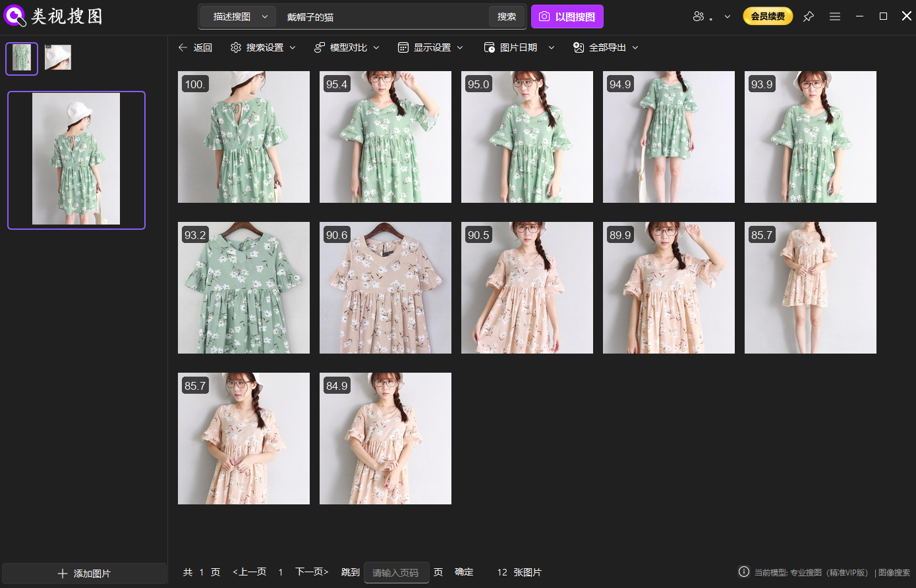
Task: Click the user account icon top right
Action: pyautogui.click(x=699, y=16)
